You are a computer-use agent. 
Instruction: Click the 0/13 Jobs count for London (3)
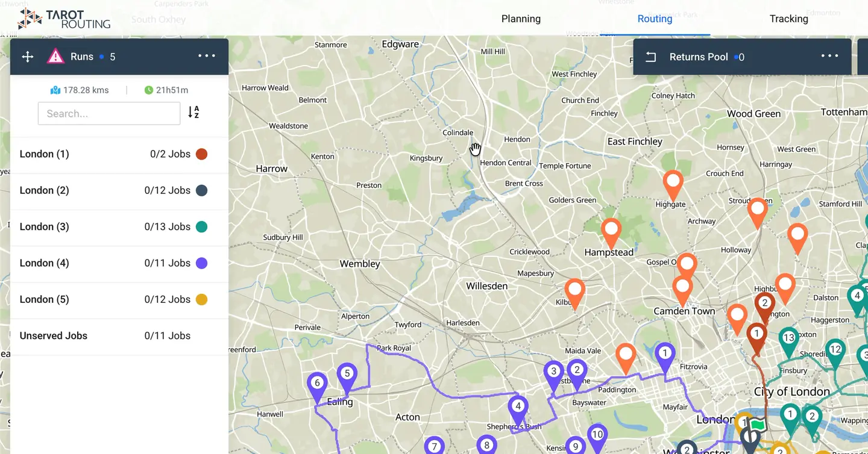pyautogui.click(x=168, y=226)
